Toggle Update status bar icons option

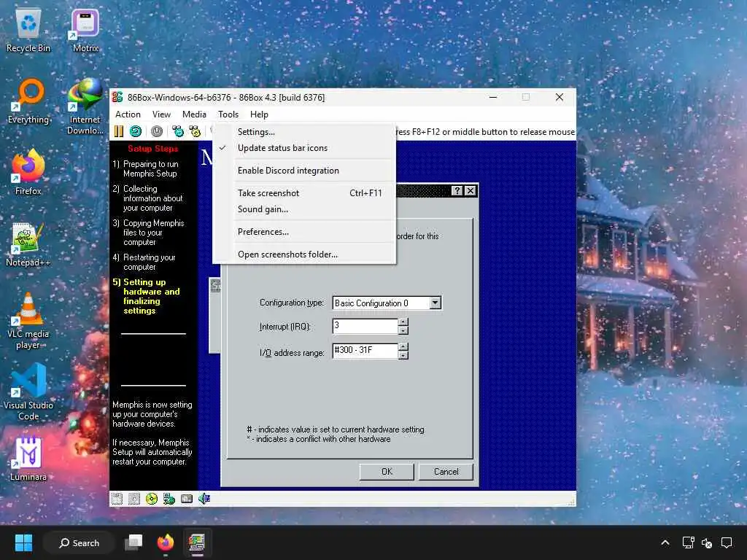tap(304, 148)
